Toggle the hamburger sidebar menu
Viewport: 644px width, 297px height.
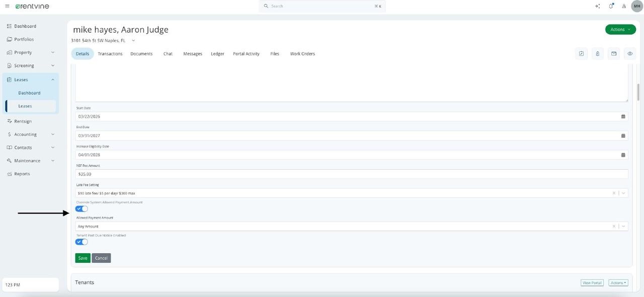[x=7, y=6]
